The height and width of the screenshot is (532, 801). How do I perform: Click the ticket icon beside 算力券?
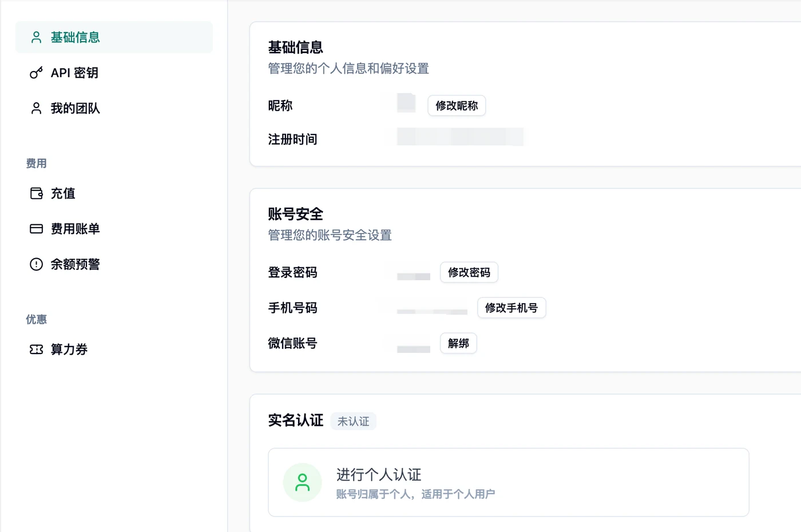(x=36, y=350)
